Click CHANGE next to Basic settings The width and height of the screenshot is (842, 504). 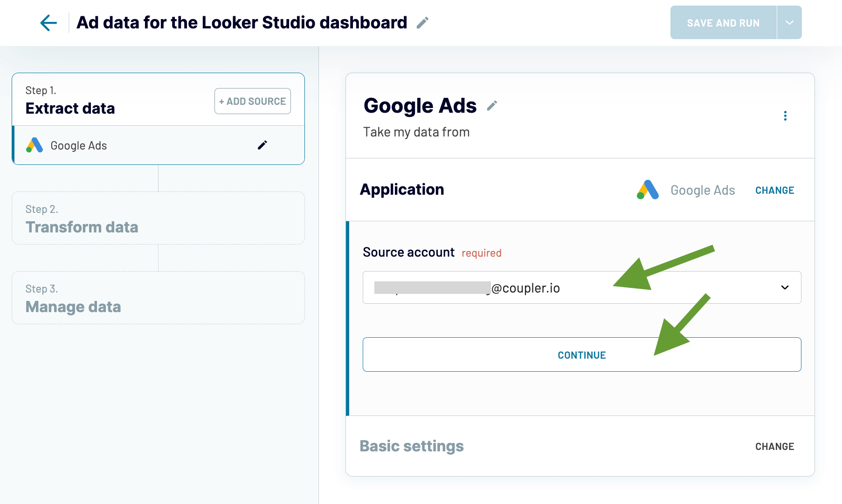(774, 446)
